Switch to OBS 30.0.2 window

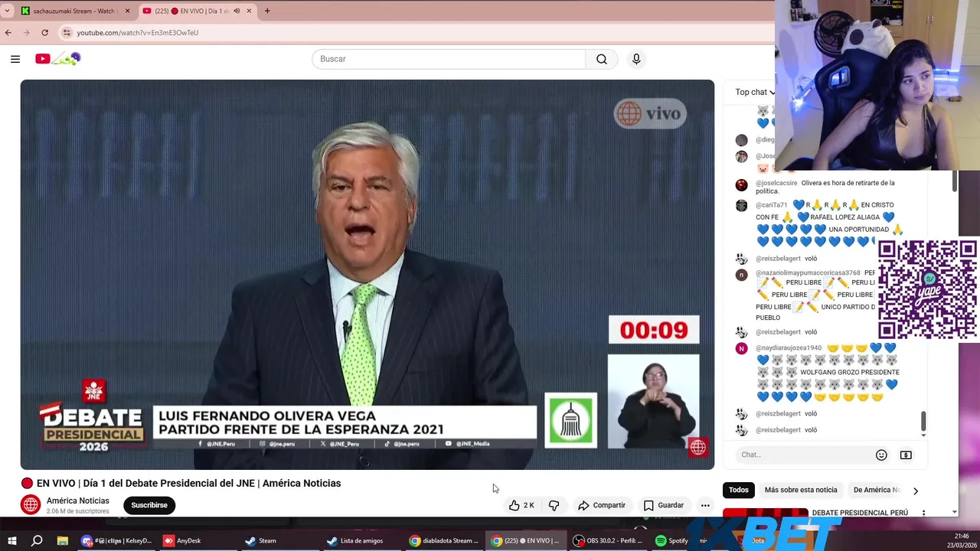pos(609,541)
